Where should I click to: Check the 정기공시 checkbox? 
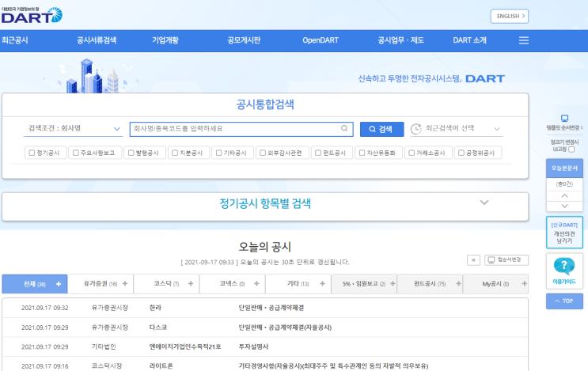pyautogui.click(x=32, y=153)
